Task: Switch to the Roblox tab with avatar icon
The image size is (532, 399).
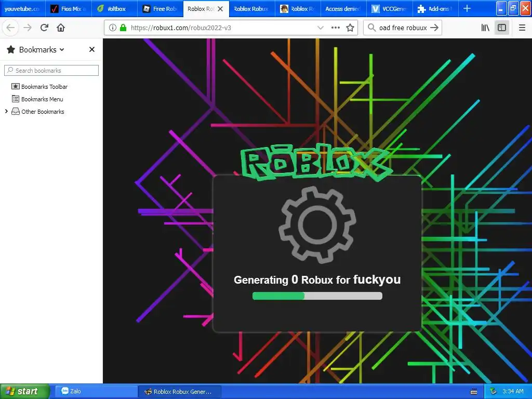Action: (x=298, y=9)
